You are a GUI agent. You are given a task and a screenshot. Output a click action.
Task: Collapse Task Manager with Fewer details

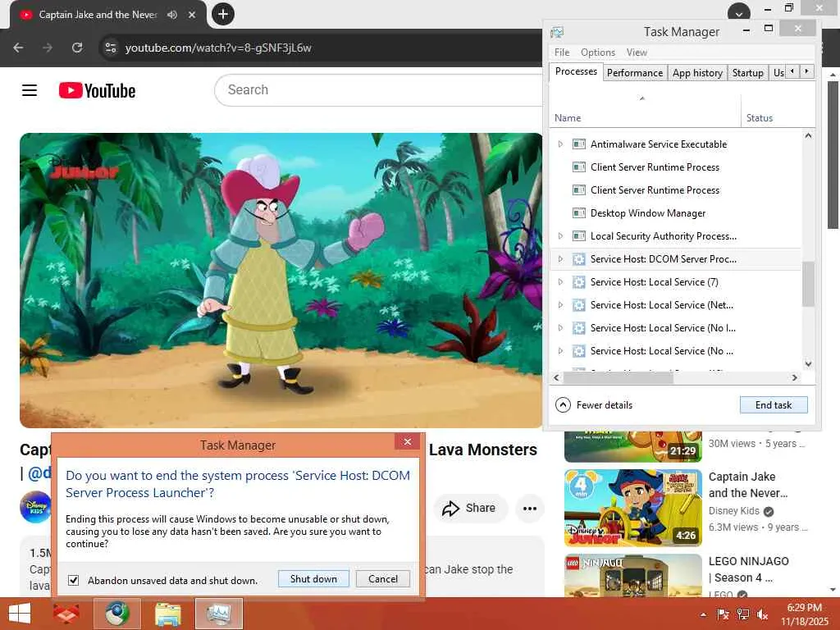click(x=594, y=405)
